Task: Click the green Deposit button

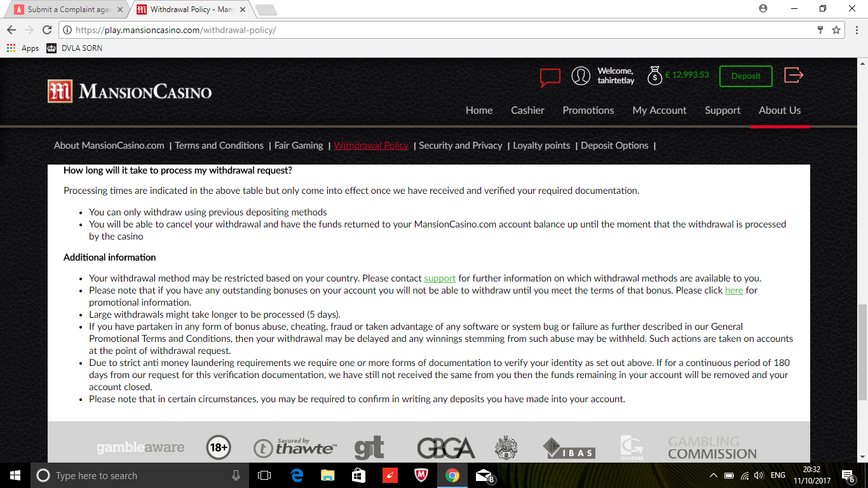Action: tap(746, 76)
